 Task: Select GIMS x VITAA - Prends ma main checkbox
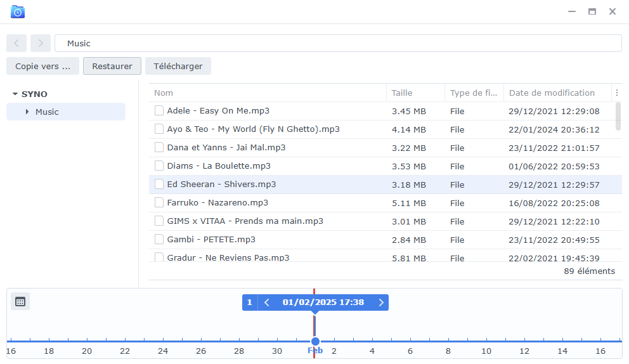coord(159,221)
